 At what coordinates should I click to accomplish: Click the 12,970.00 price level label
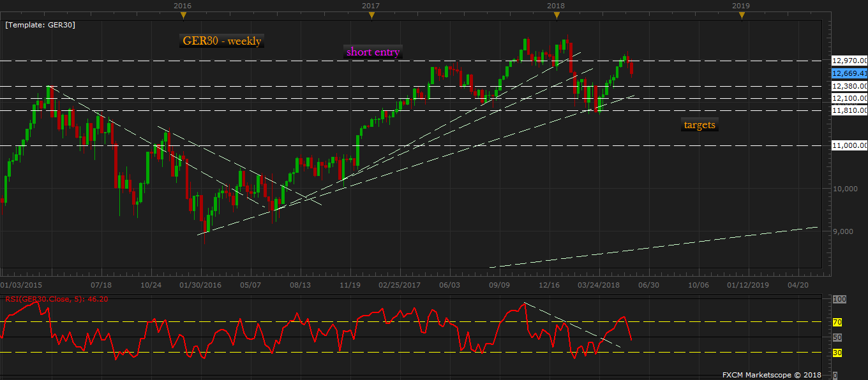click(849, 61)
